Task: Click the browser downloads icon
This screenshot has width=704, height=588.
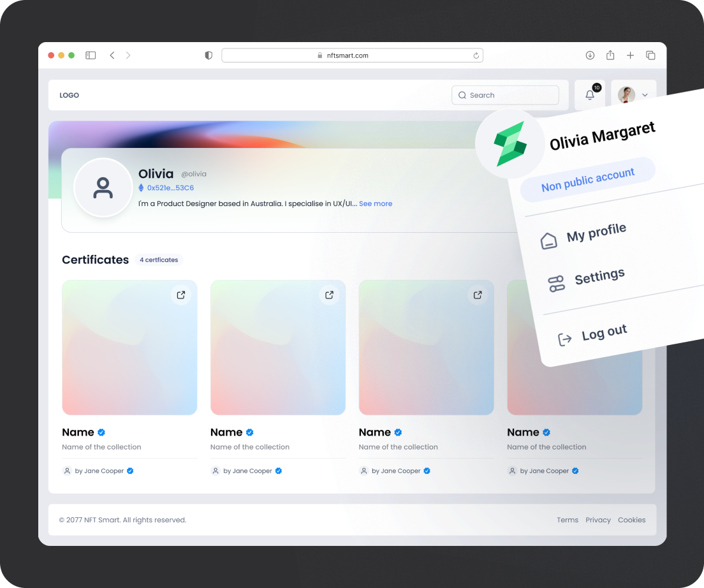Action: tap(590, 55)
